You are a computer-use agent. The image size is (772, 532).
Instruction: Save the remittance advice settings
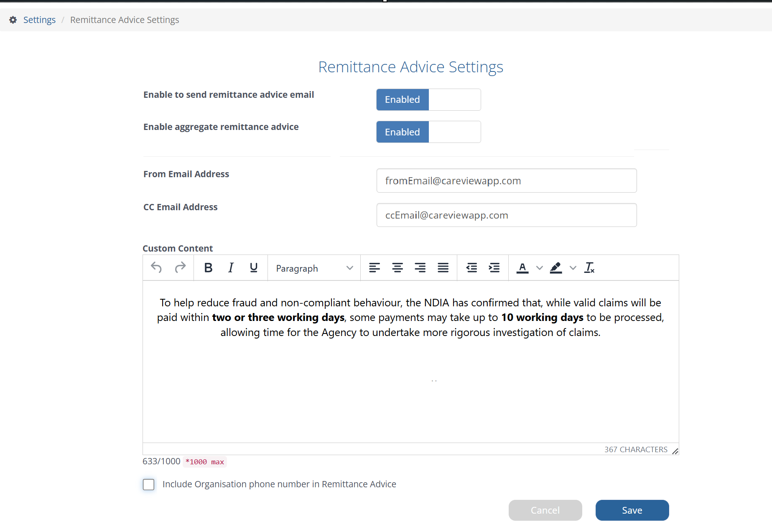pyautogui.click(x=632, y=510)
